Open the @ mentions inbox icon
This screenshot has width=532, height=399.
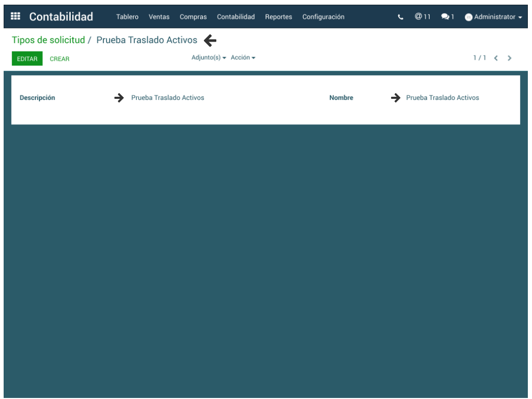point(422,17)
